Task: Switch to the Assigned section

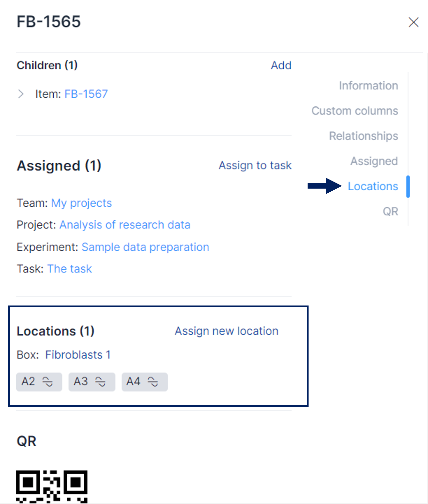Action: pyautogui.click(x=374, y=161)
